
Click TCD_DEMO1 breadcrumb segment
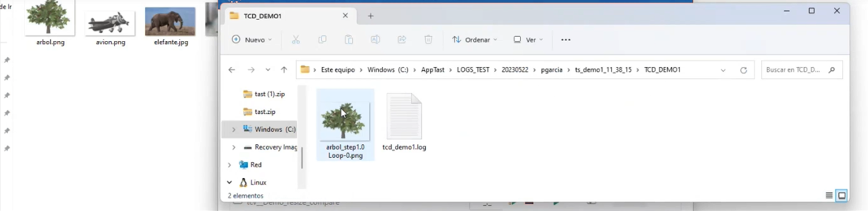point(662,70)
